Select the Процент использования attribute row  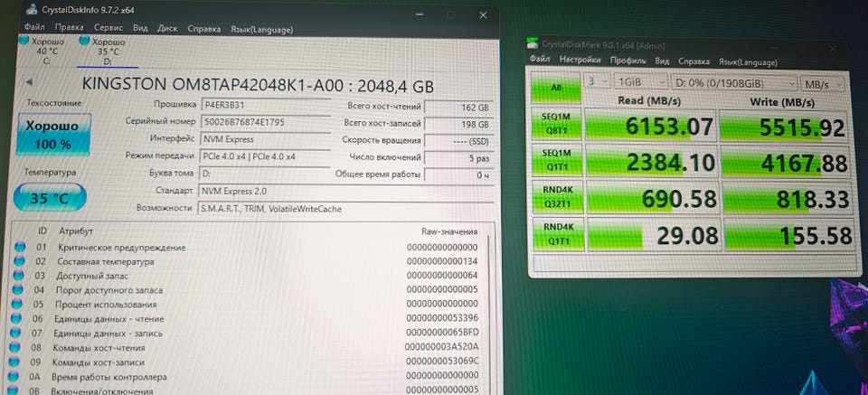pyautogui.click(x=246, y=305)
